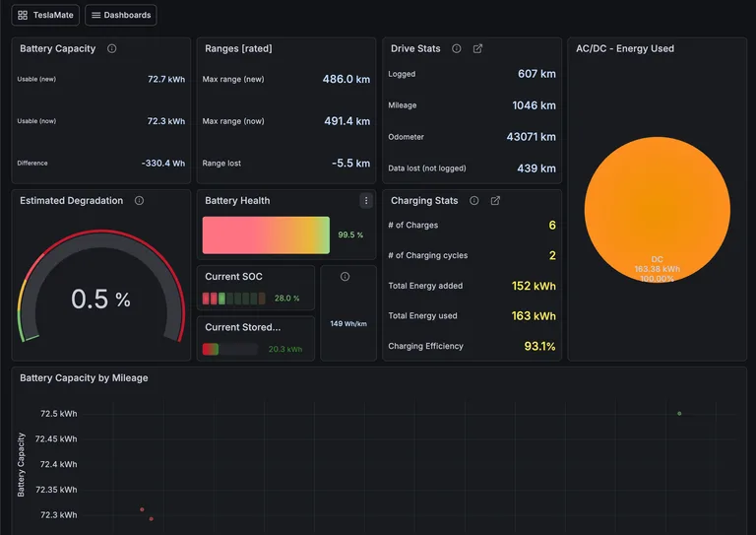The width and height of the screenshot is (756, 535).
Task: Click the Current SOC bar gauge
Action: coord(234,299)
